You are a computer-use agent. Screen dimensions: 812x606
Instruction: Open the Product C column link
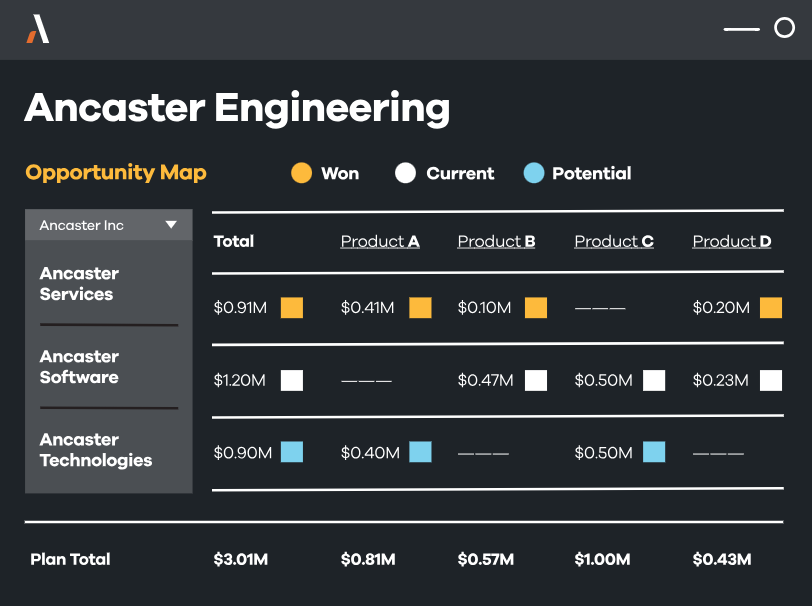614,241
